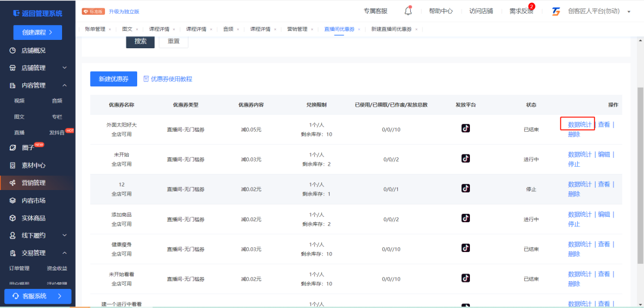
Task: Click the 标准版 badge icon
Action: (x=93, y=11)
